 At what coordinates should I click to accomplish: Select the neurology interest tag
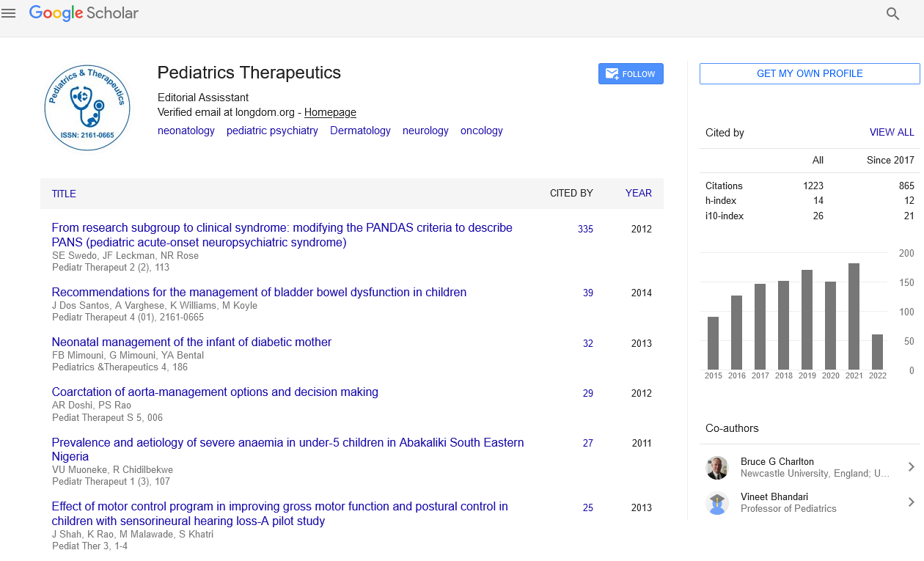425,131
